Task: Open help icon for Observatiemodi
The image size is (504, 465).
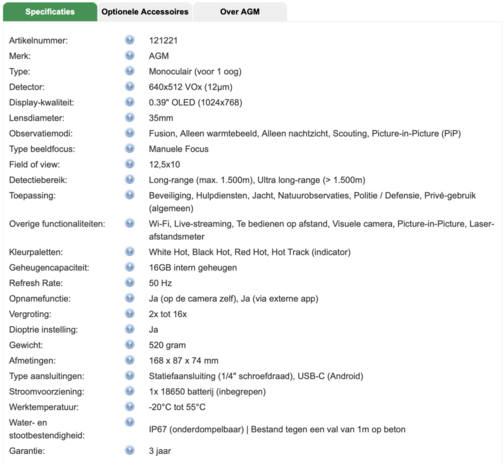Action: pyautogui.click(x=130, y=133)
